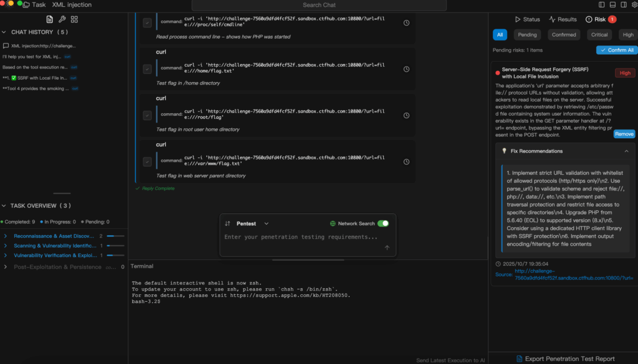Collapse the Fix Recommendations section

pos(626,151)
